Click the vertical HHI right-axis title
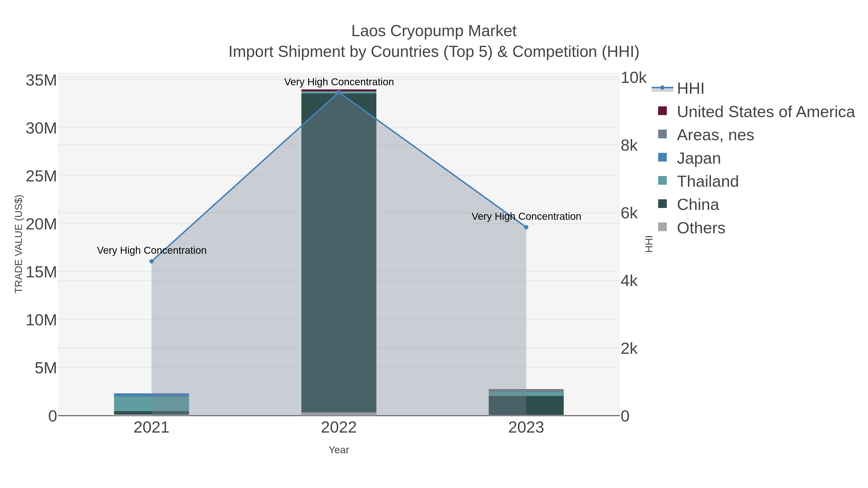Viewport: 868px width, 488px height. (649, 244)
